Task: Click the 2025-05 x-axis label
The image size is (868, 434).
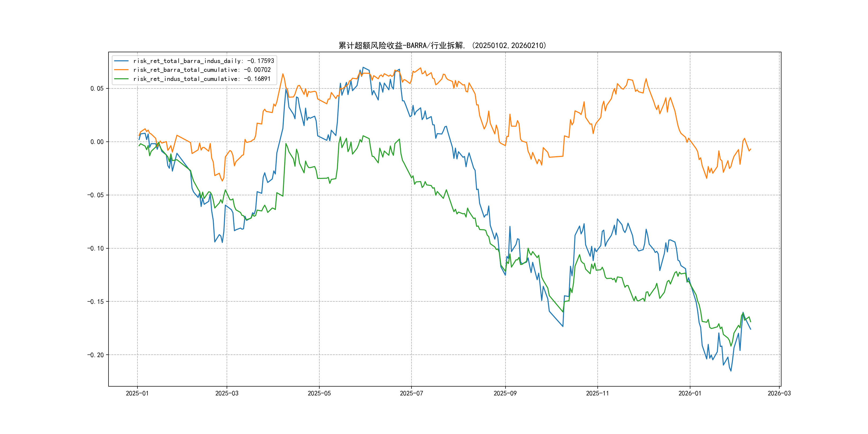Action: tap(319, 393)
